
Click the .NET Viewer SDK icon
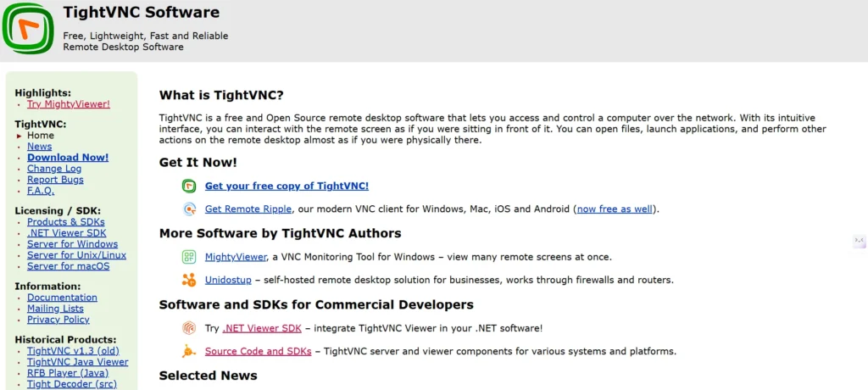(189, 328)
